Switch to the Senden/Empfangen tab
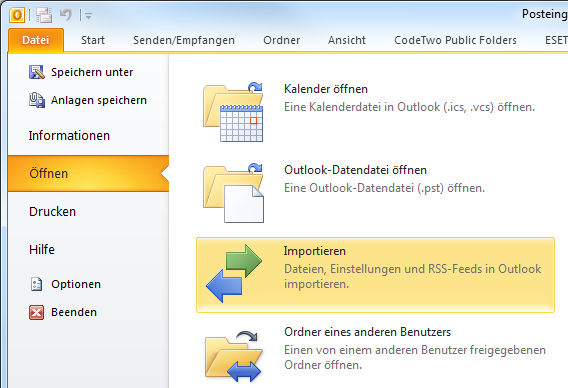 click(184, 40)
